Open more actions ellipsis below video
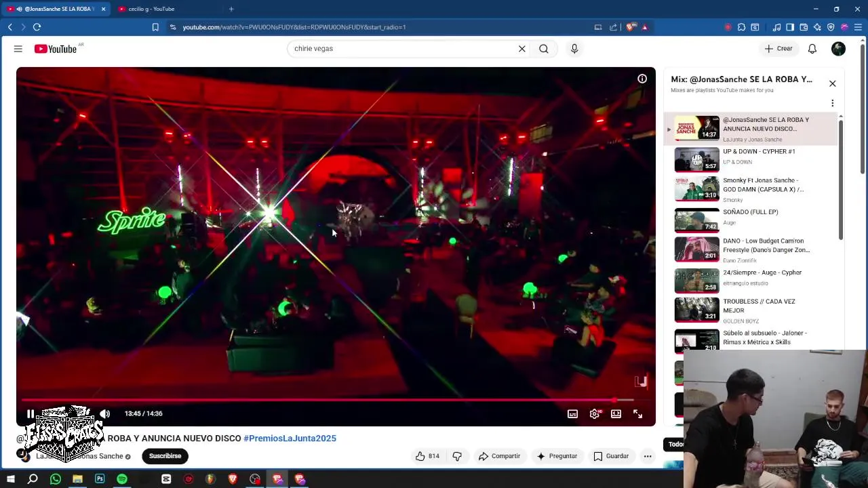Viewport: 868px width, 488px height. pyautogui.click(x=648, y=456)
